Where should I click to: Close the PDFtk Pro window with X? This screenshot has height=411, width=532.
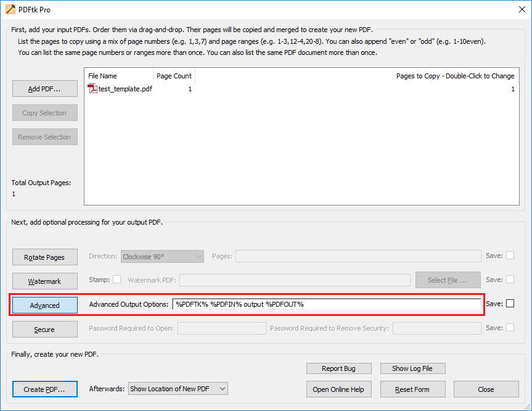[522, 9]
